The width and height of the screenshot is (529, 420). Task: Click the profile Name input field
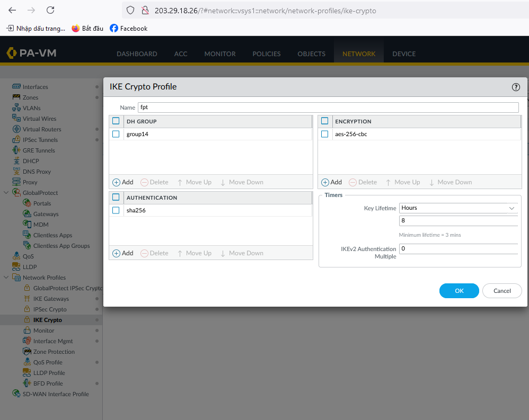[328, 108]
